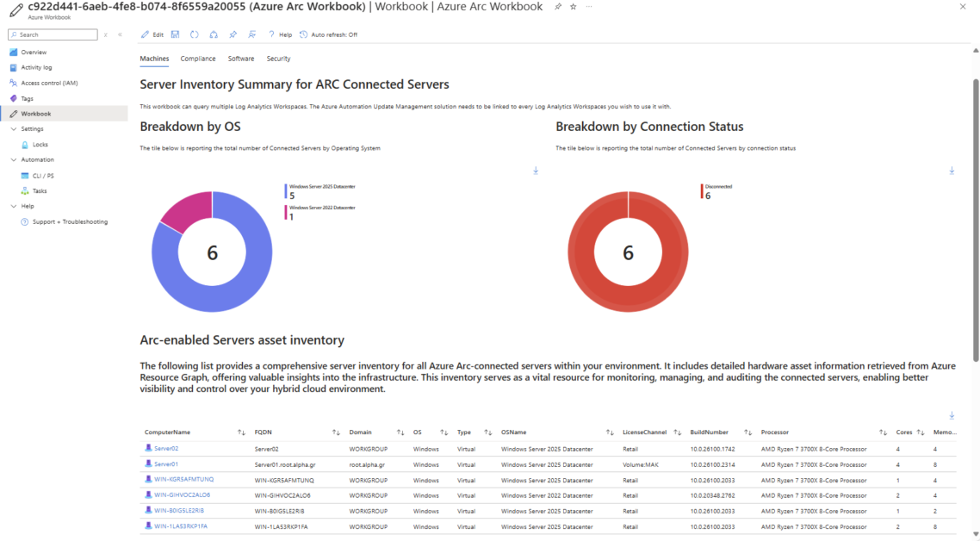The width and height of the screenshot is (980, 541).
Task: Open WIN-KGR5AFMTUNQ server link
Action: 183,479
